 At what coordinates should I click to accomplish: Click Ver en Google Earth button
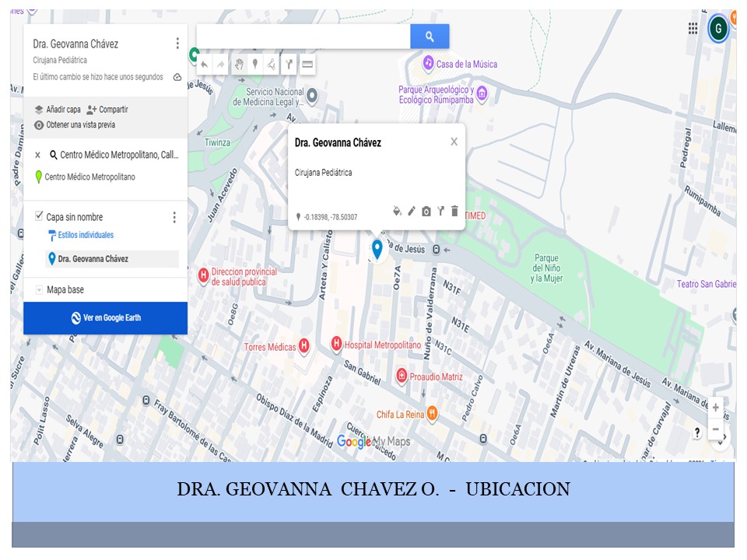105,317
